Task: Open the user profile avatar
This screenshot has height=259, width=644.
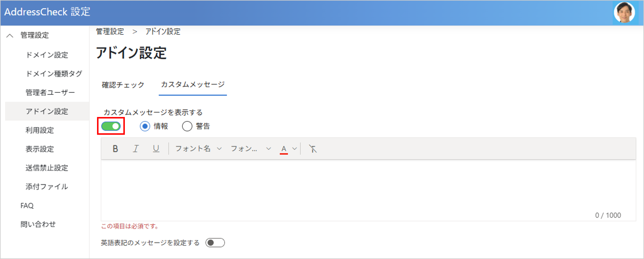Action: pos(624,12)
